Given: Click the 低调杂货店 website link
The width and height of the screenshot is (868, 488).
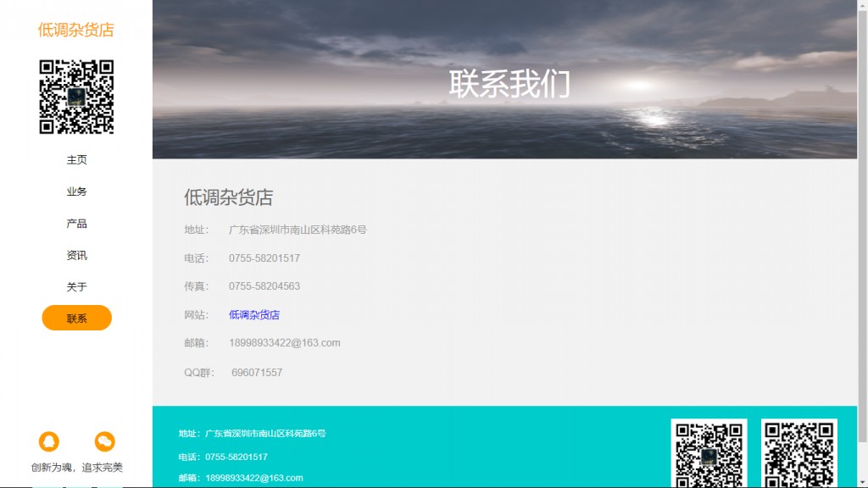Looking at the screenshot, I should coord(254,315).
